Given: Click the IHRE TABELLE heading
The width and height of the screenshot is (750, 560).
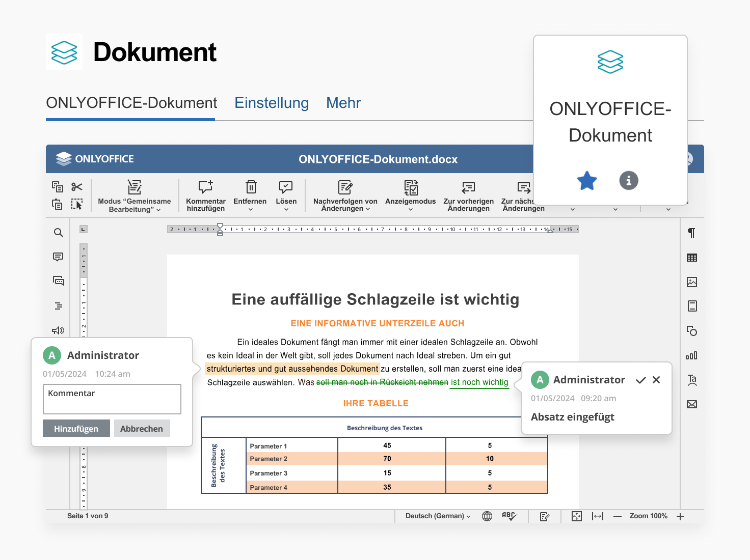Looking at the screenshot, I should pyautogui.click(x=376, y=403).
